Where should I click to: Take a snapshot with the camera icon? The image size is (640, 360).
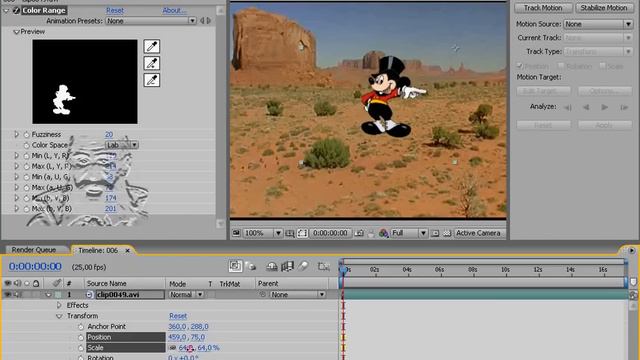359,233
